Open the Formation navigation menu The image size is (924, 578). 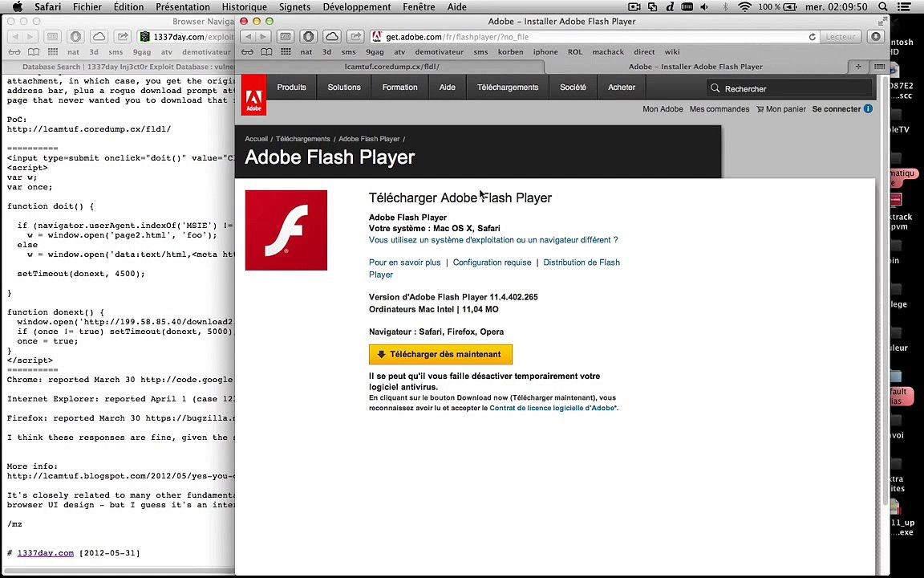pos(399,88)
